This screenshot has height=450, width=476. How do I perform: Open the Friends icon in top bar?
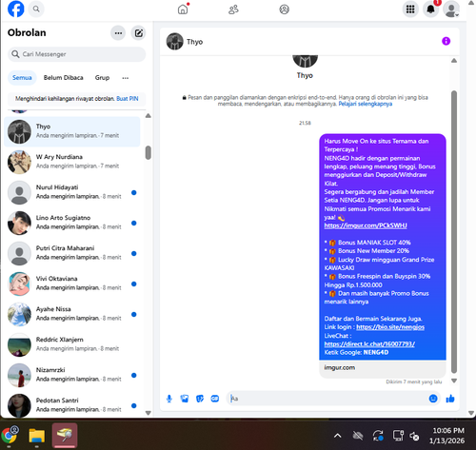(x=233, y=10)
